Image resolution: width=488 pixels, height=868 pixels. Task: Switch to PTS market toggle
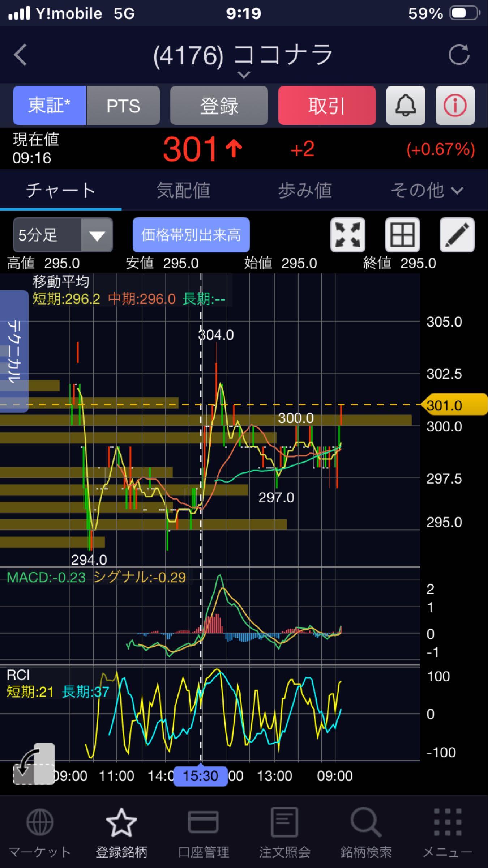123,106
